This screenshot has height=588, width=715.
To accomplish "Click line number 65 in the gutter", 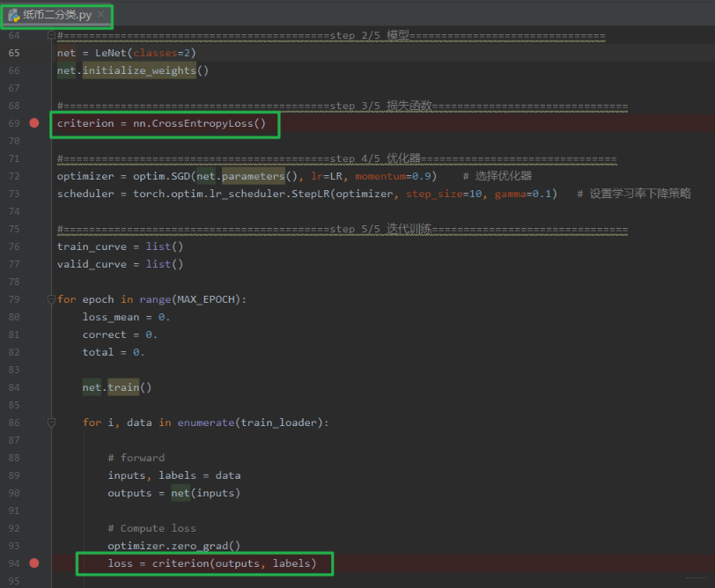I will [x=14, y=53].
